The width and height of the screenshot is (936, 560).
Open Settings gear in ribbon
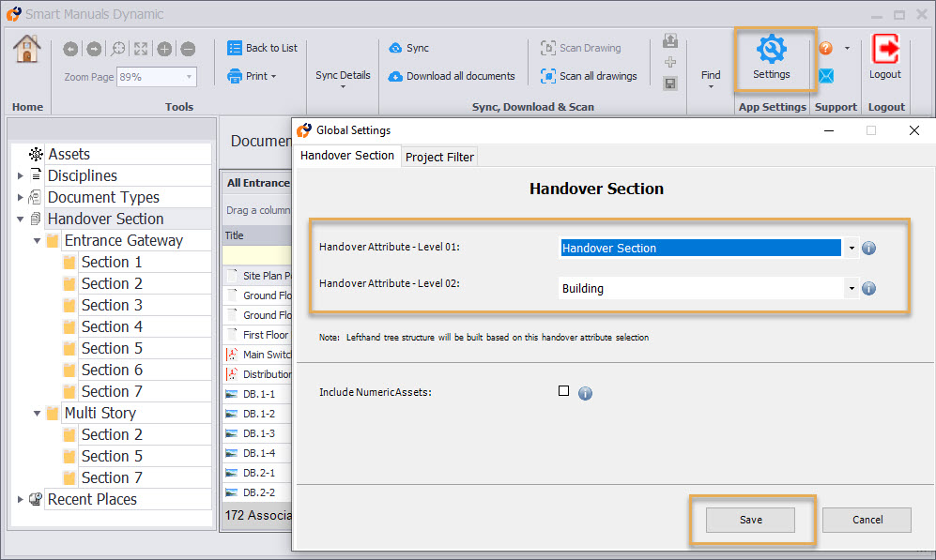tap(772, 57)
